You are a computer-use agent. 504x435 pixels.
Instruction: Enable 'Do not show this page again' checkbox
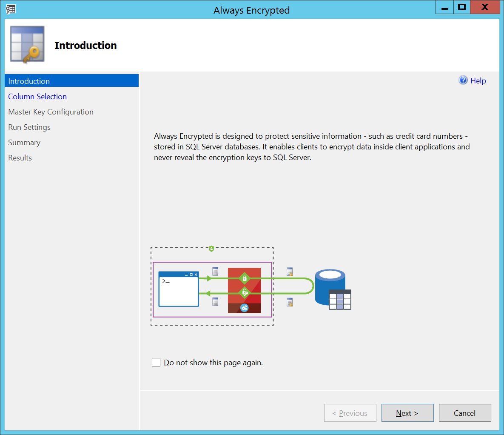(x=156, y=362)
